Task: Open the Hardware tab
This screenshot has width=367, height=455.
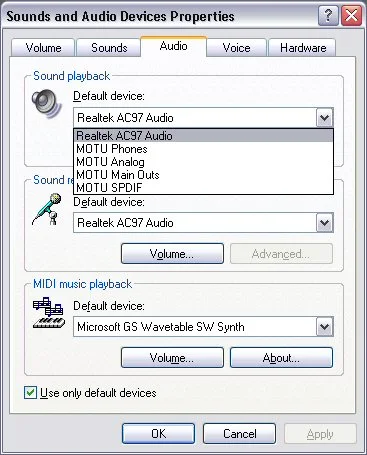Action: pos(303,48)
